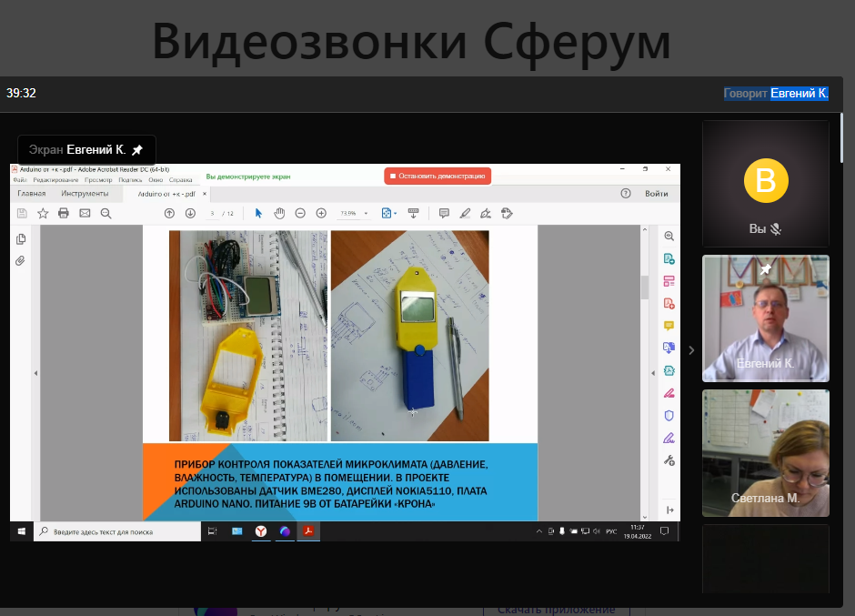
Task: Select Светлана М. video tile
Action: click(766, 453)
